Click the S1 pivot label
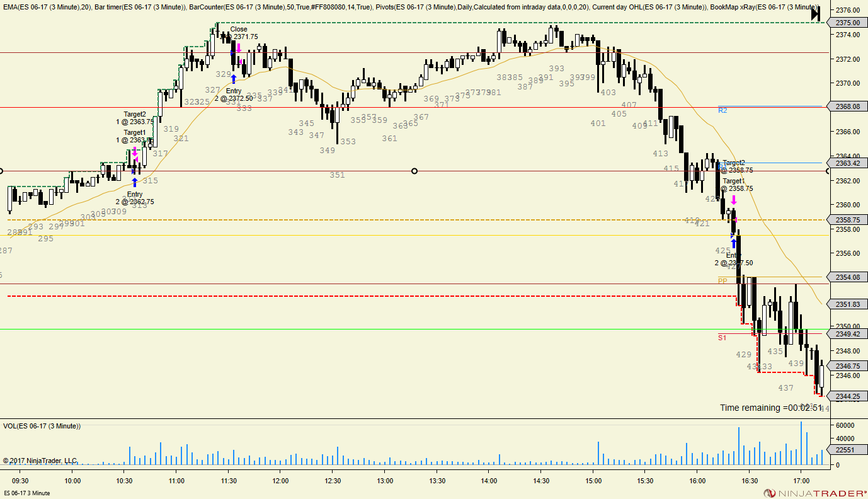 [x=722, y=338]
